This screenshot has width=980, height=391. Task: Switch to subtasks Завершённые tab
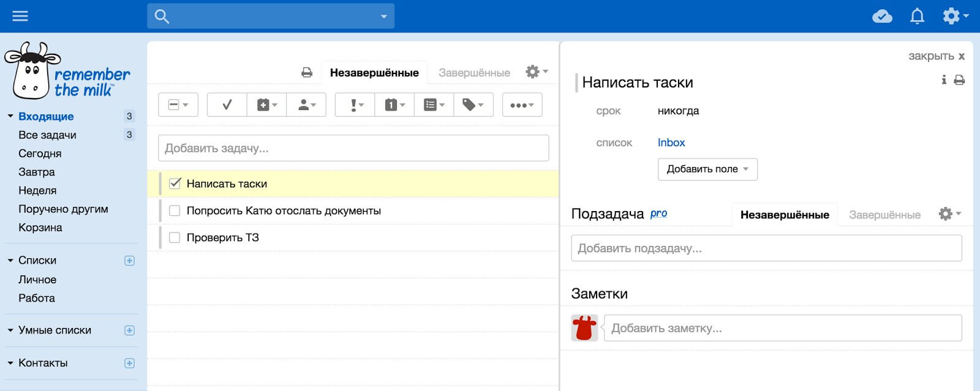[884, 215]
